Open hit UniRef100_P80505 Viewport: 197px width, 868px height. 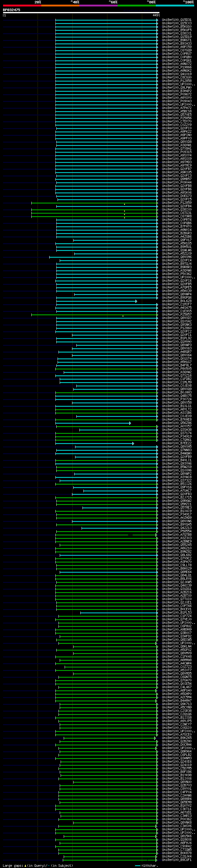click(177, 369)
